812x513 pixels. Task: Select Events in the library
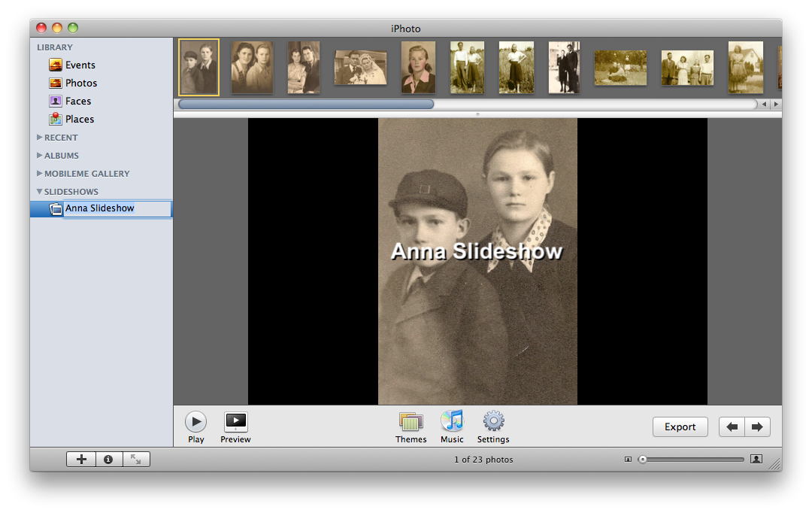(x=80, y=65)
